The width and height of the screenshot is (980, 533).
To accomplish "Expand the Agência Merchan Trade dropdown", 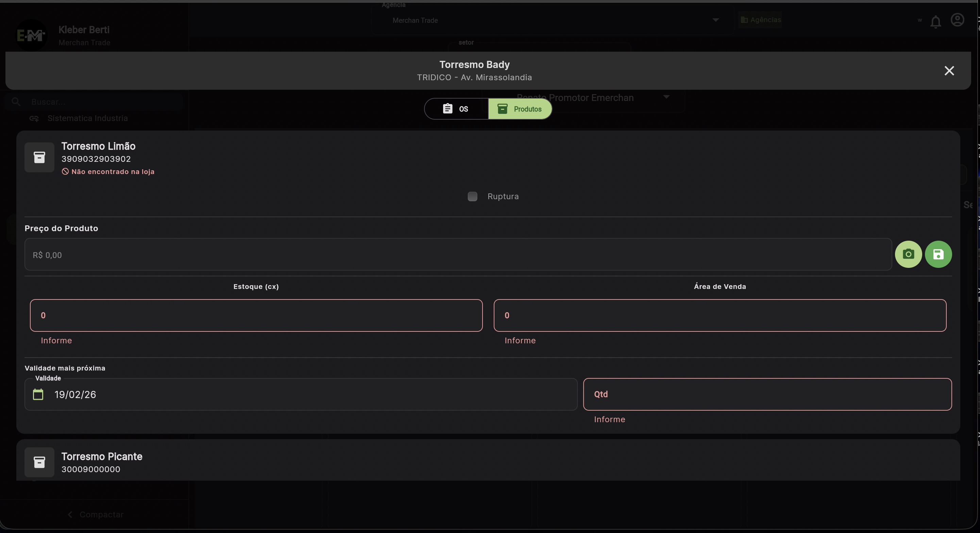I will 715,20.
